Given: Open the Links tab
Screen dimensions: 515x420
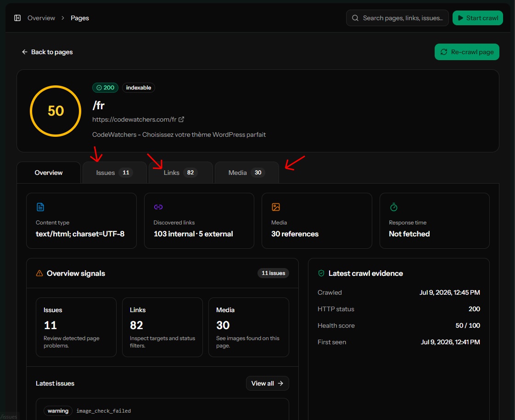Looking at the screenshot, I should tap(180, 173).
